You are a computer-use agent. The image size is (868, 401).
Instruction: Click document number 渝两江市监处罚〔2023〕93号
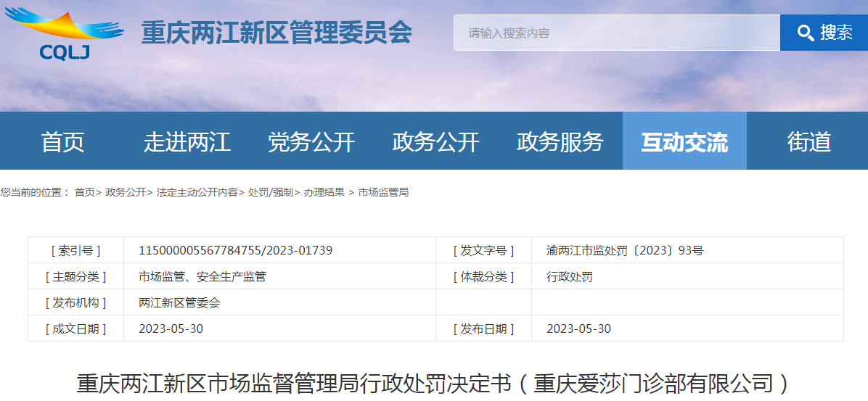[x=625, y=251]
